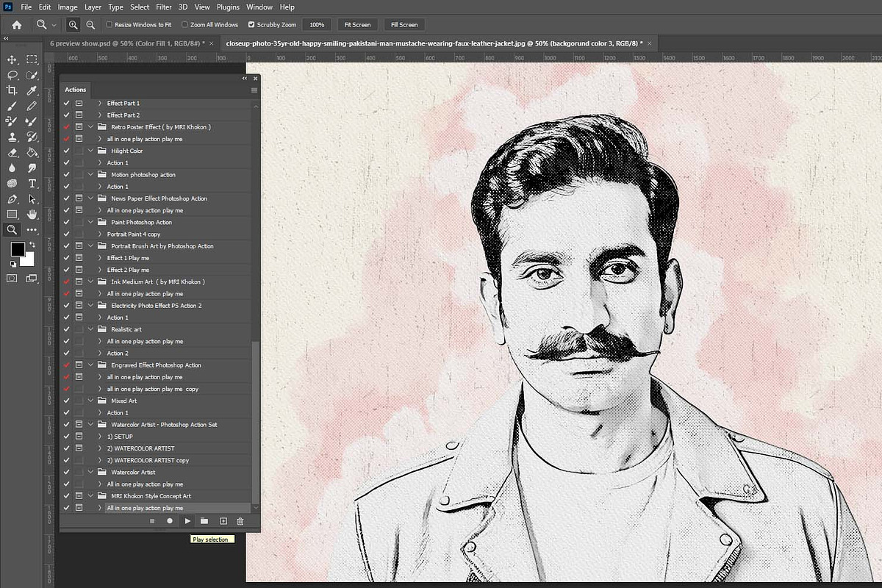Select the Eyedropper tool
Screen dimensions: 882x588
coord(32,90)
